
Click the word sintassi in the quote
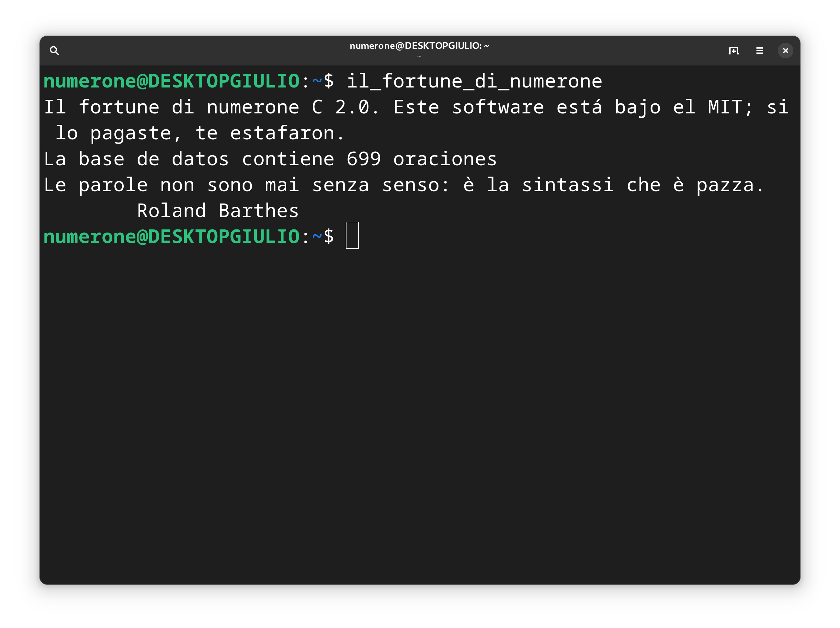pyautogui.click(x=567, y=185)
